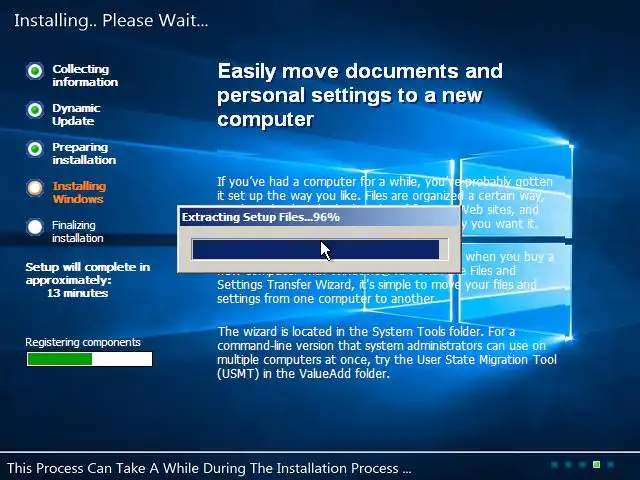The image size is (640, 480).
Task: Click the green Dynamic Update step bullet
Action: pyautogui.click(x=35, y=110)
